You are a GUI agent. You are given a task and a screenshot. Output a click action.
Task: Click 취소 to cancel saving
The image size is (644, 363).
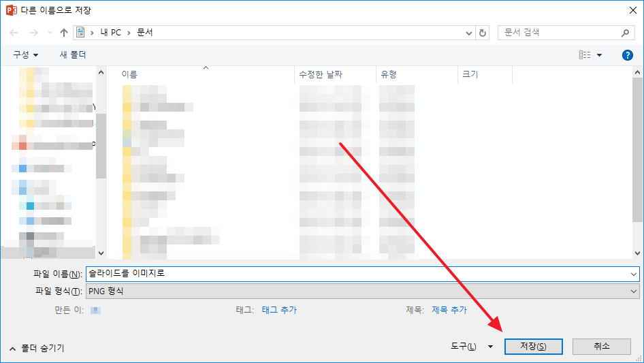601,346
